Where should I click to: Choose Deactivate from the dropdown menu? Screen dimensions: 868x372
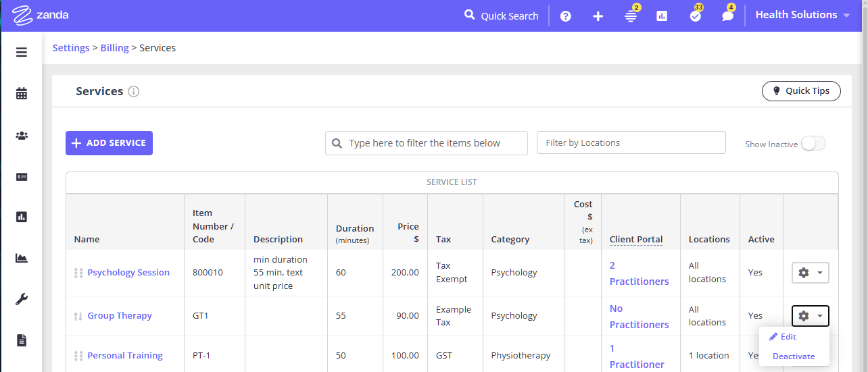tap(794, 356)
